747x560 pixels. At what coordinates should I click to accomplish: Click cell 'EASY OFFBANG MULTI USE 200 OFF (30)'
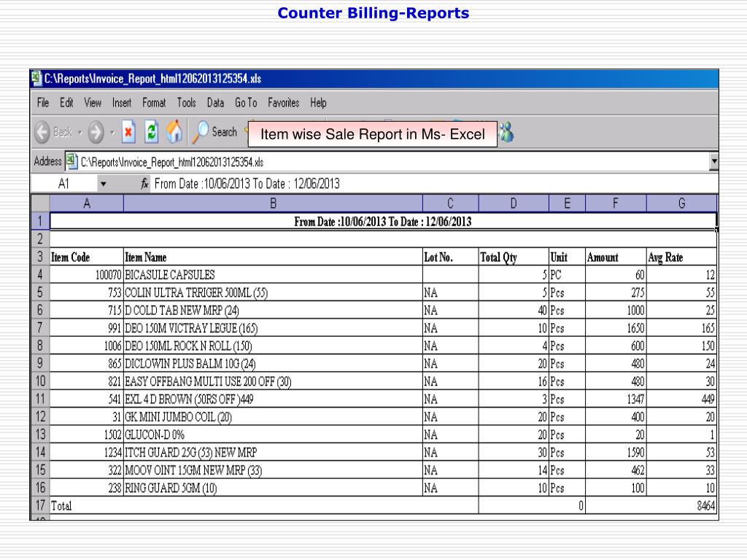(273, 381)
